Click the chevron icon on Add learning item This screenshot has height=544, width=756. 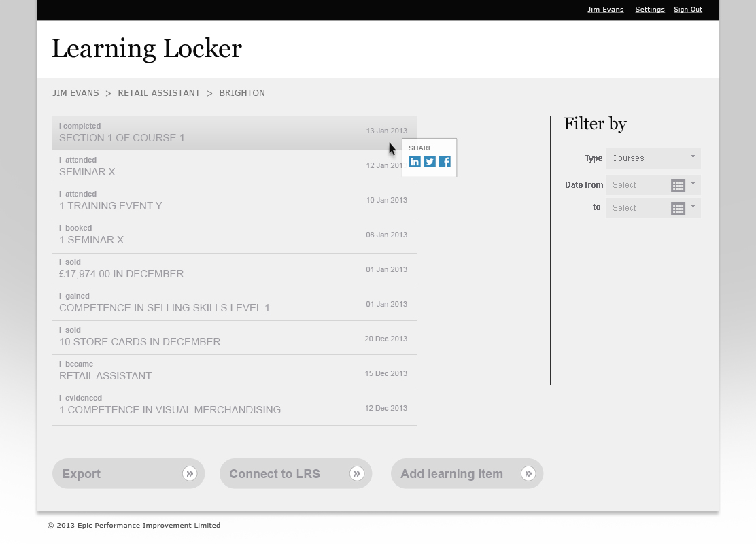528,473
